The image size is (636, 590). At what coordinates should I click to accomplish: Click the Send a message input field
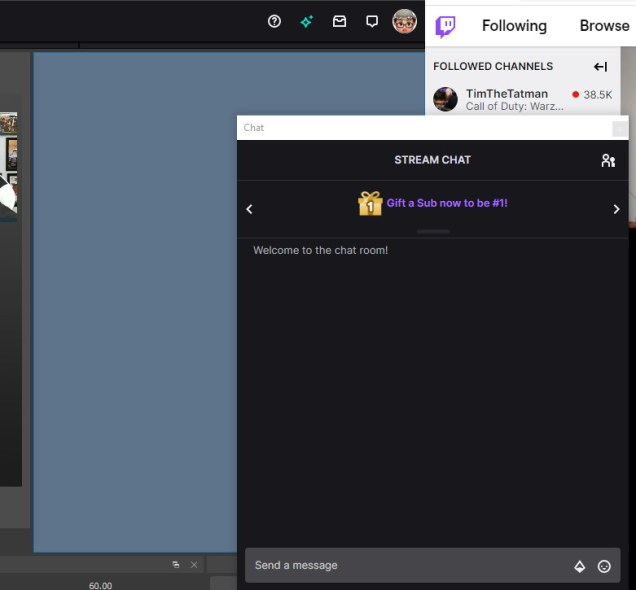(400, 566)
